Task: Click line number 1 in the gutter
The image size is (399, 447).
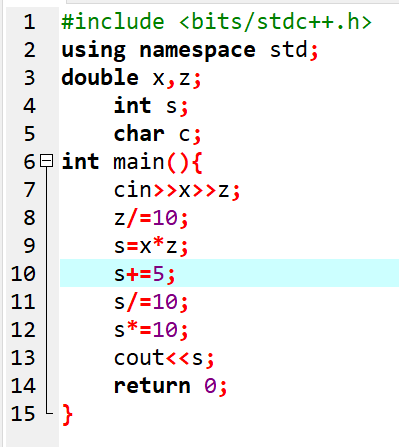Action: pyautogui.click(x=29, y=22)
